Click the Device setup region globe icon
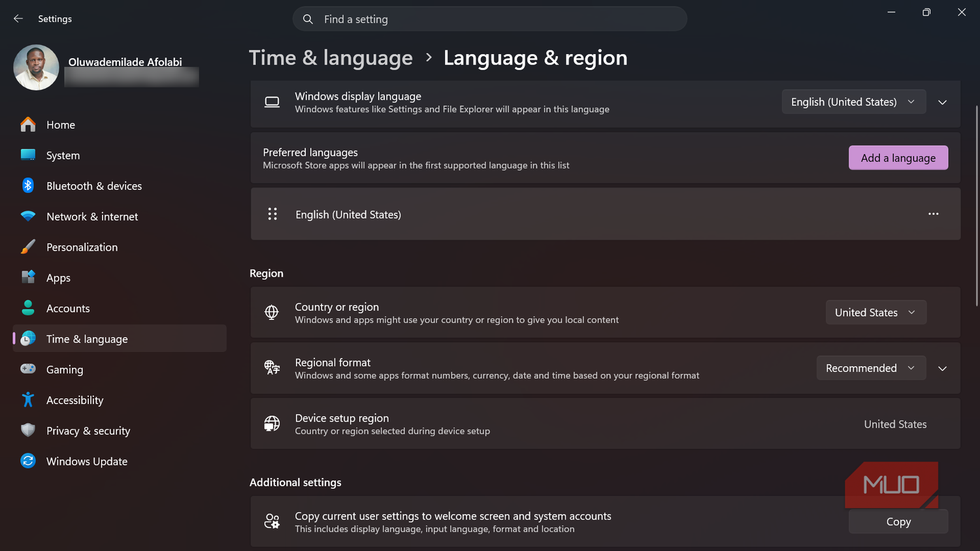The height and width of the screenshot is (551, 980). (x=272, y=424)
